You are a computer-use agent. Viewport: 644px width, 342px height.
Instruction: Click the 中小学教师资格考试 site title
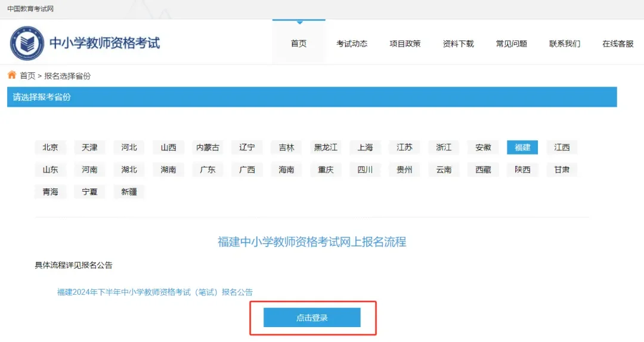104,43
